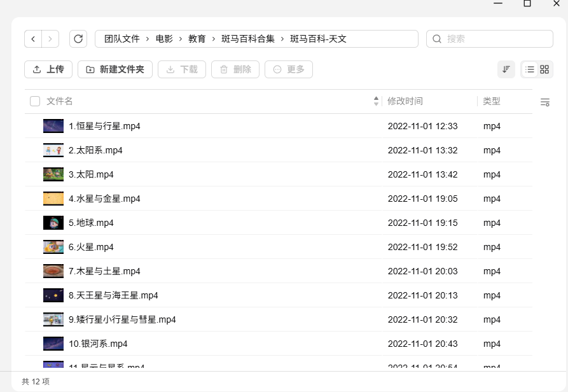Select file name 3.太阳.mp4
Screen dimensions: 568x392
coord(91,174)
